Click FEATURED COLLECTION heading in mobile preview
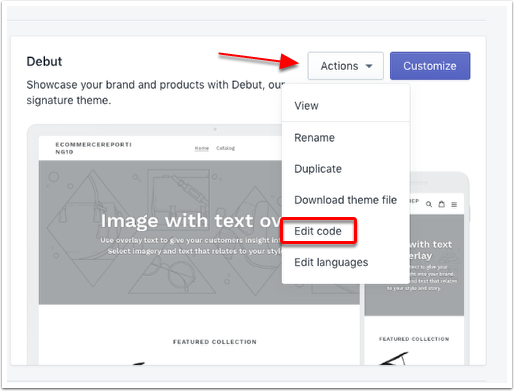 414,339
